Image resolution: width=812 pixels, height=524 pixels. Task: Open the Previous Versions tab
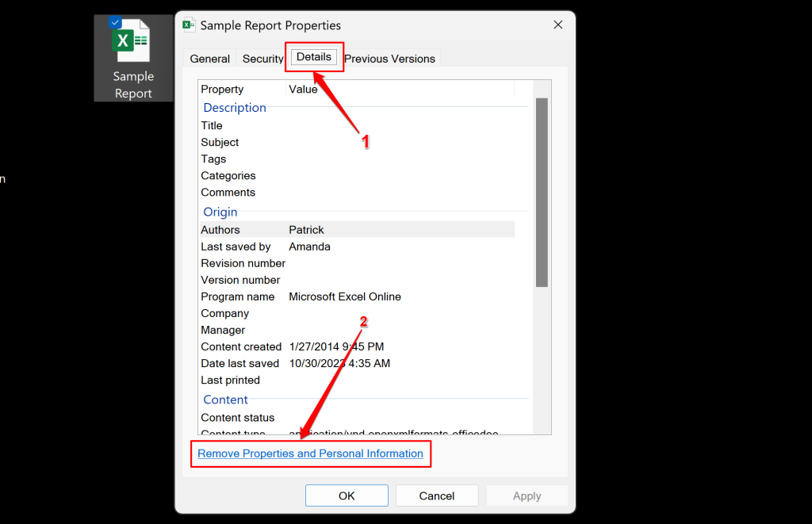pyautogui.click(x=389, y=59)
